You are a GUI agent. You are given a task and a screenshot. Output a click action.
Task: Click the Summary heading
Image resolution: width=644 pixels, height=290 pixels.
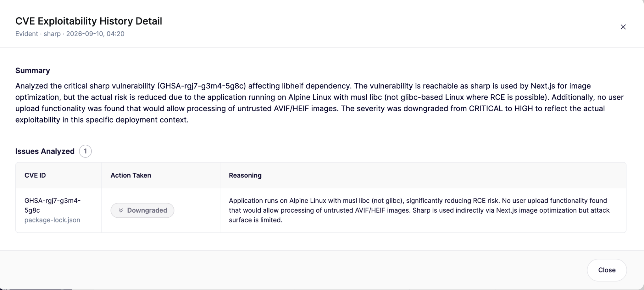point(33,70)
